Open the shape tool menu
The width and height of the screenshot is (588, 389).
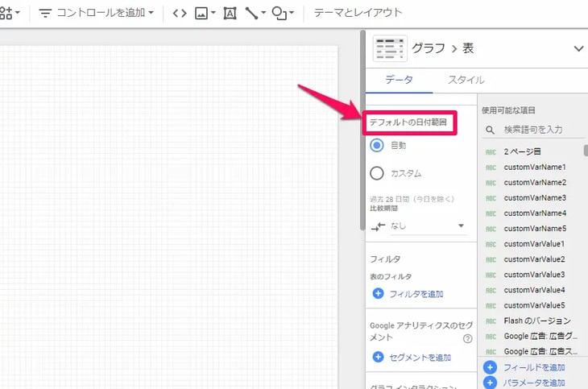click(283, 13)
